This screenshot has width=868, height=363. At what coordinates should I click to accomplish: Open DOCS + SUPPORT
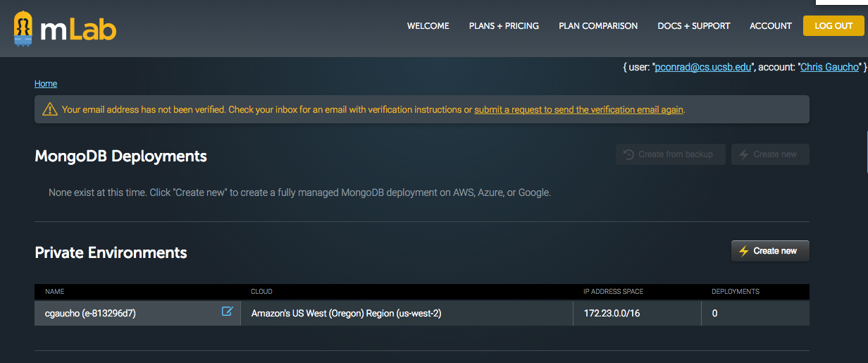coord(694,26)
